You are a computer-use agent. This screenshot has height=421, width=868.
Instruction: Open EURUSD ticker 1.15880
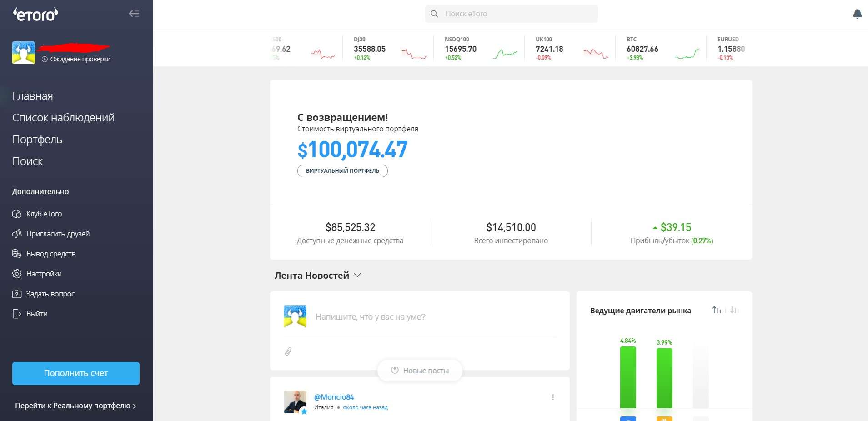(731, 49)
